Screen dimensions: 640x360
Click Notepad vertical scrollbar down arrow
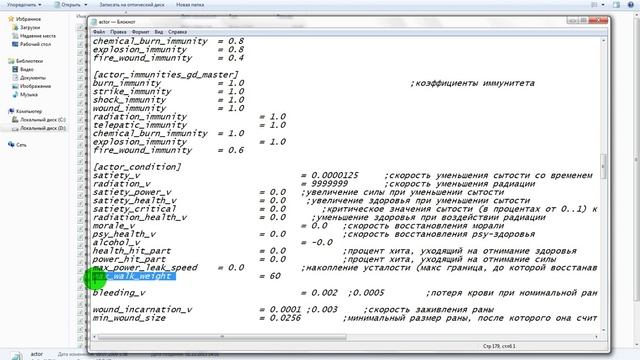click(x=604, y=330)
